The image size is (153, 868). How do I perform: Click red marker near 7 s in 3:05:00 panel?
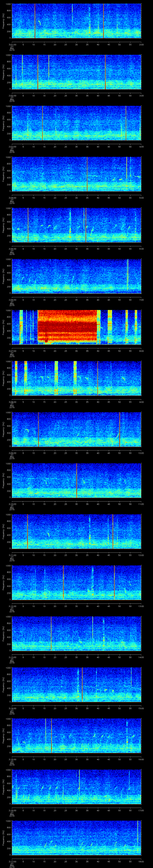click(x=28, y=225)
